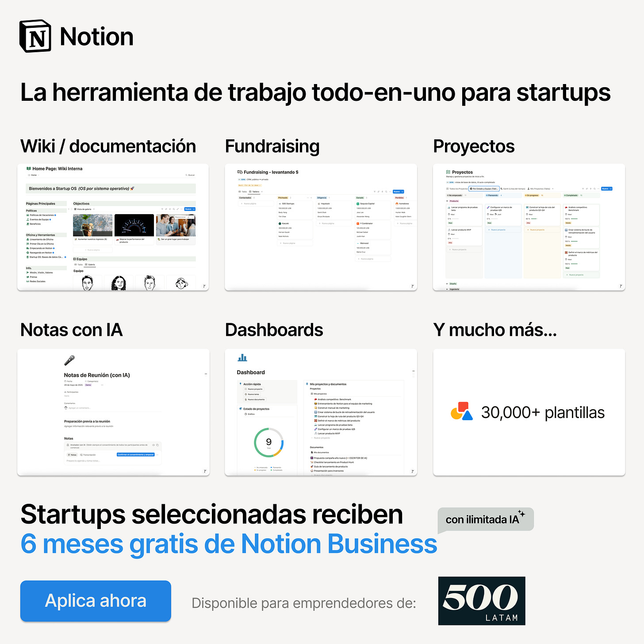The width and height of the screenshot is (644, 644).
Task: Click the donut chart showing 9 in Dashboard
Action: [x=268, y=442]
